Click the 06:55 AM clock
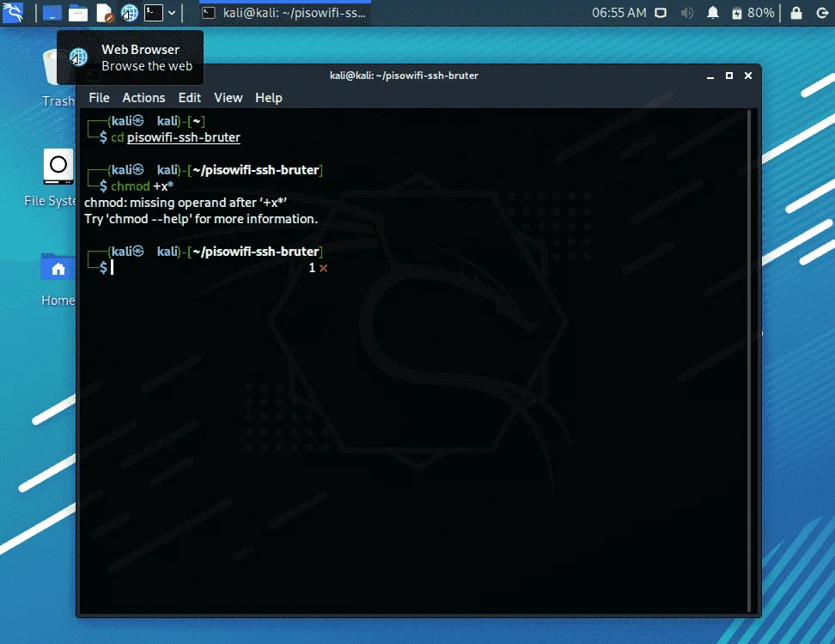The image size is (835, 644). [619, 13]
